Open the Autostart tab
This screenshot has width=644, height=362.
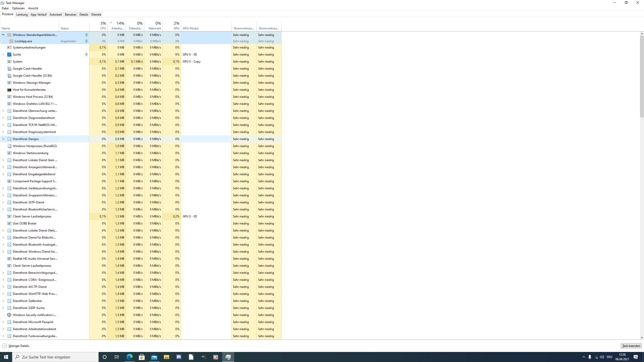coord(56,15)
